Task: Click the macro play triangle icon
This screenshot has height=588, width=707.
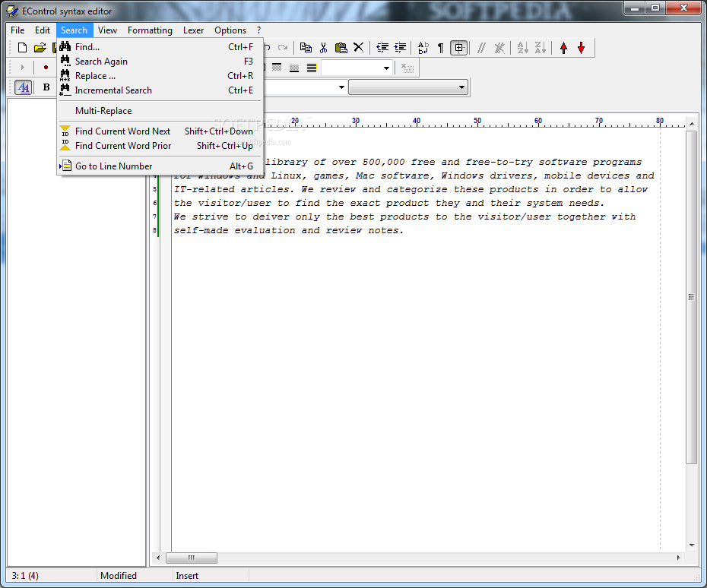Action: pyautogui.click(x=22, y=67)
